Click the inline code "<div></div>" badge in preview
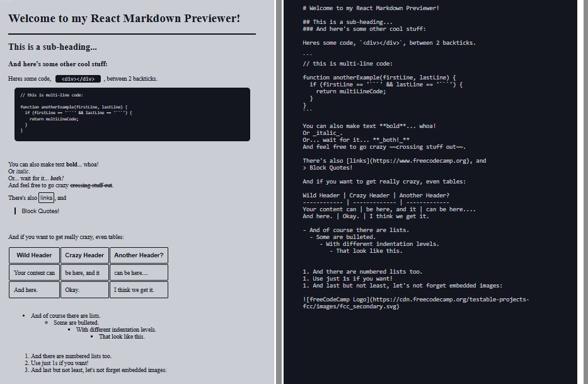 tap(78, 79)
